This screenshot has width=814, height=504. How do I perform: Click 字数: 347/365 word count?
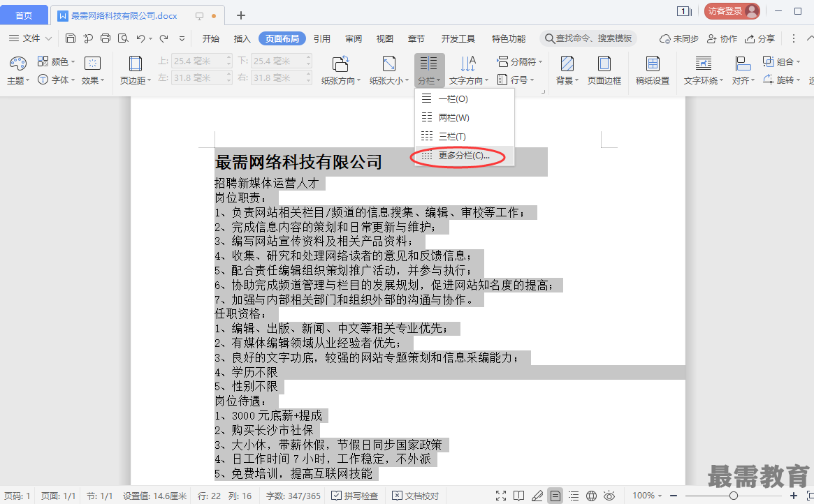coord(293,496)
